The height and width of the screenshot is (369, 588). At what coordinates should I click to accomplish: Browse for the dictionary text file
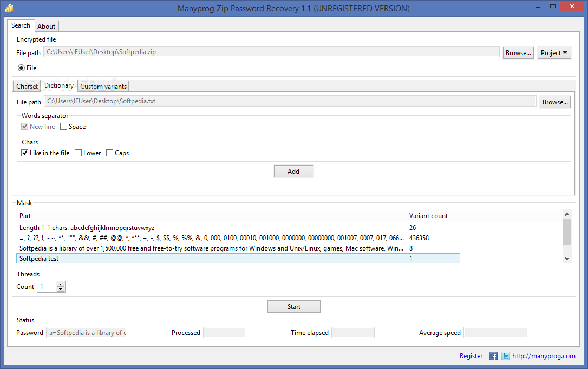point(555,102)
